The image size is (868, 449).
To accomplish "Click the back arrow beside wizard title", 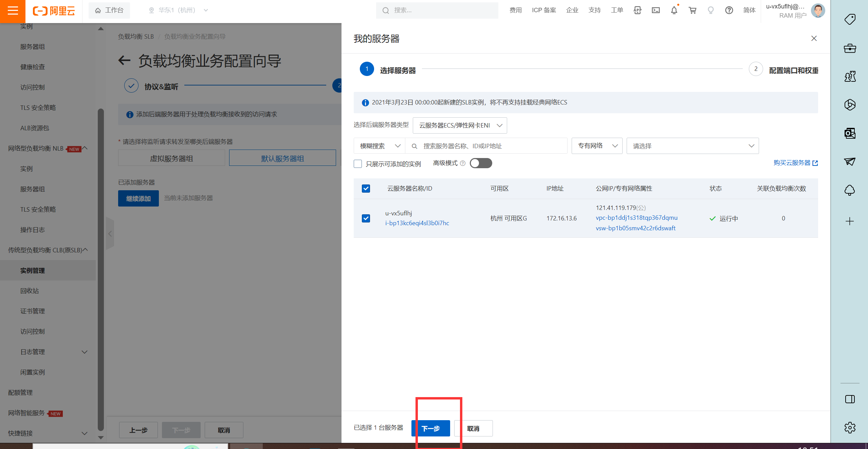I will pyautogui.click(x=125, y=61).
